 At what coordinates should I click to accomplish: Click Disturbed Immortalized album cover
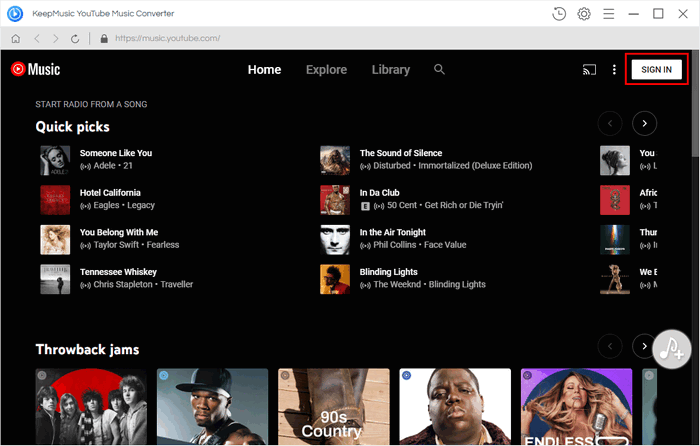(335, 160)
